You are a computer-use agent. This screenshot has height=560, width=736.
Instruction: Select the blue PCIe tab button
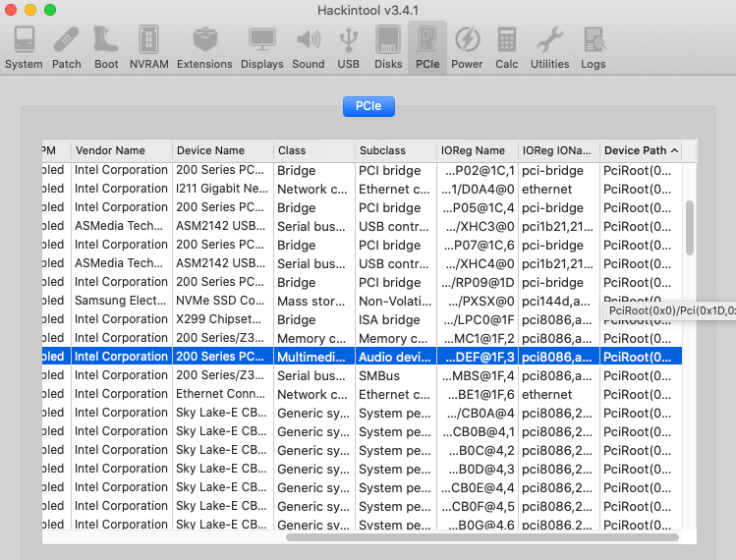click(368, 106)
